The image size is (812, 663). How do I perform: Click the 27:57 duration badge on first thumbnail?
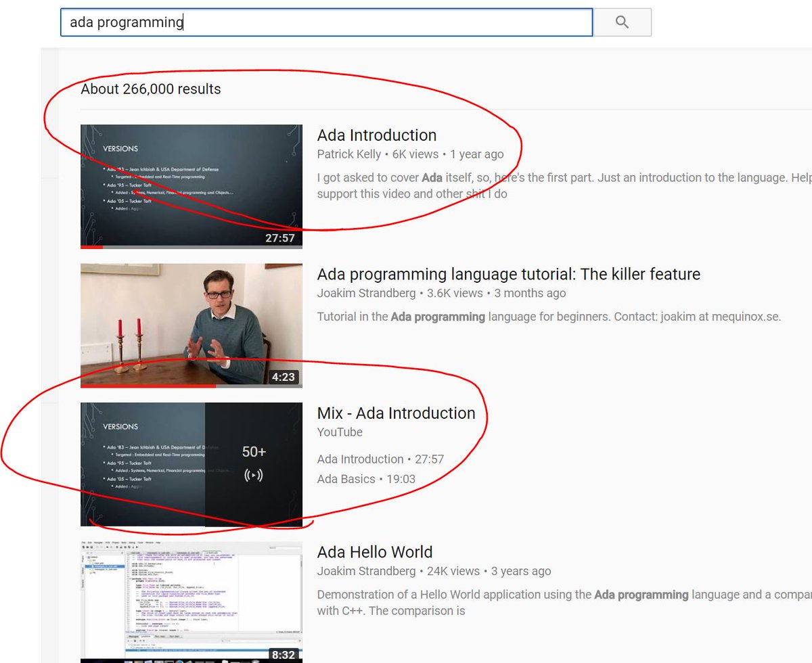[x=280, y=238]
